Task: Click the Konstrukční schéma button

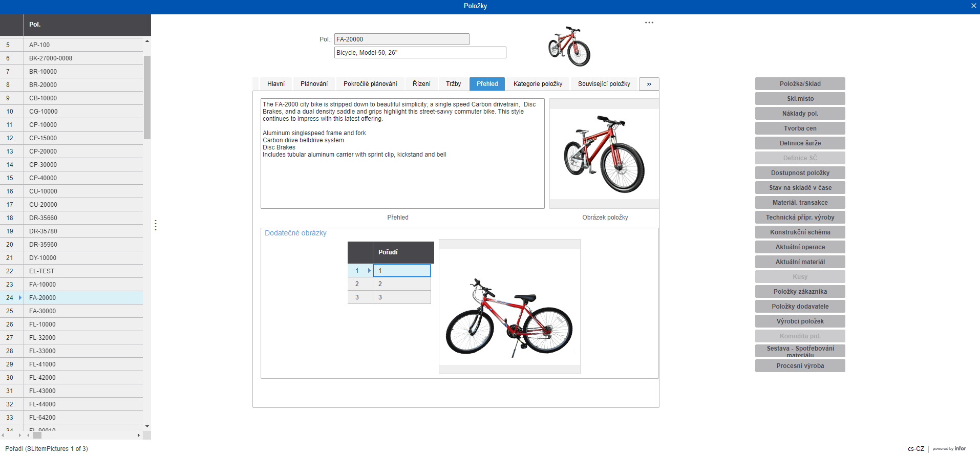Action: tap(799, 232)
